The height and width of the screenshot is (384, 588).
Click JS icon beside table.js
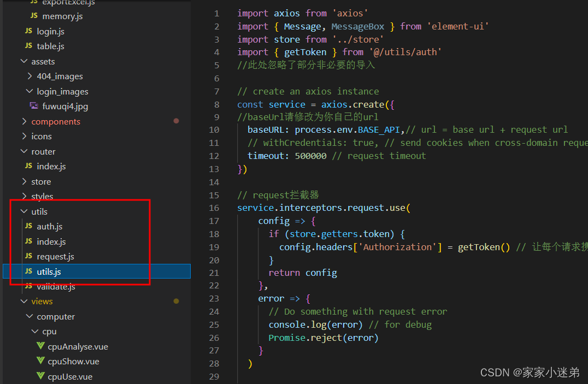pos(28,46)
